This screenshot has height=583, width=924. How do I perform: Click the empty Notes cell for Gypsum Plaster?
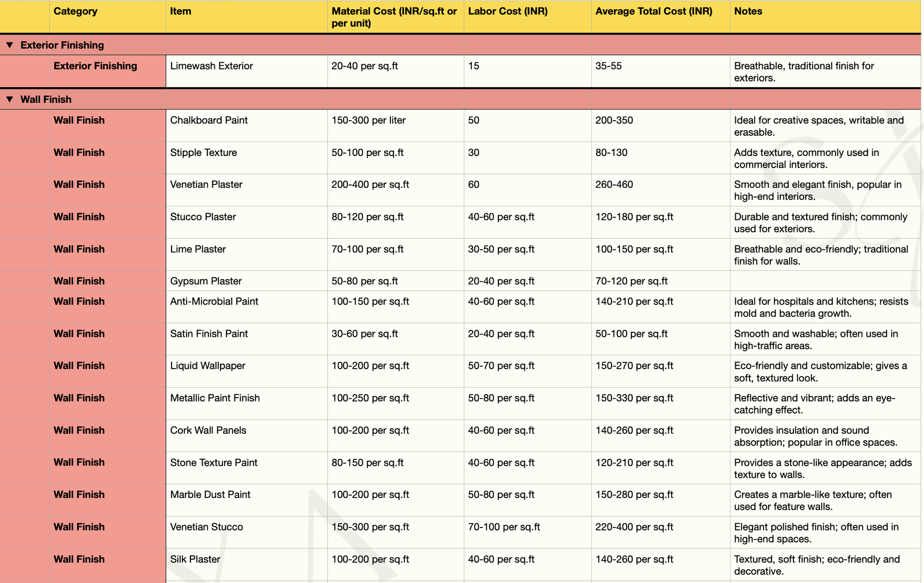(x=824, y=281)
